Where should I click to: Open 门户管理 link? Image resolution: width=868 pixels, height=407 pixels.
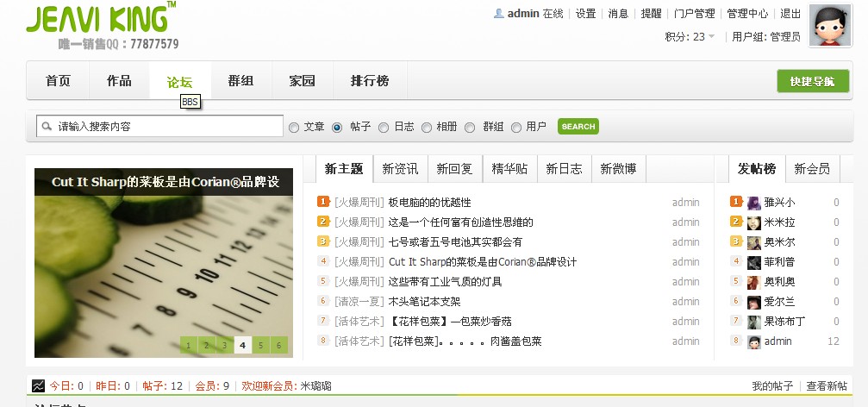694,13
